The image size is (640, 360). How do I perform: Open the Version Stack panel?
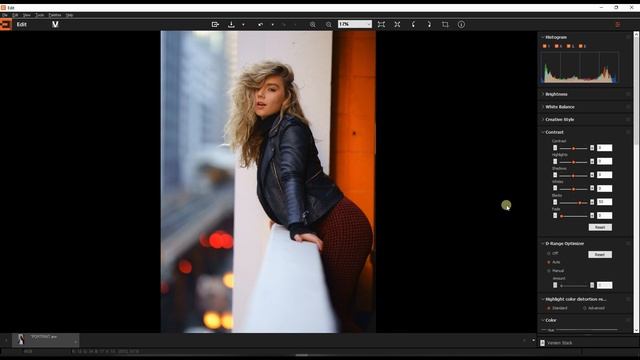pos(559,343)
